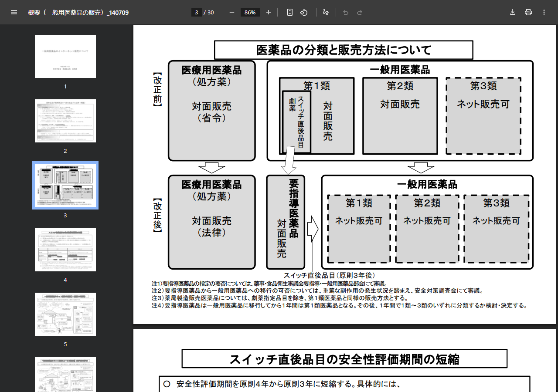Screen dimensions: 558x392
Task: Click the 要指導医薬品 box text
Action: click(x=294, y=208)
